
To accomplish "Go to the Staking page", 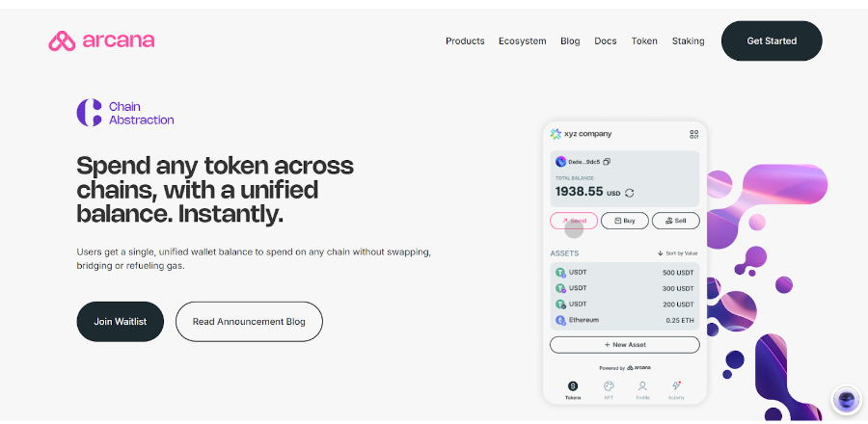I will (688, 40).
